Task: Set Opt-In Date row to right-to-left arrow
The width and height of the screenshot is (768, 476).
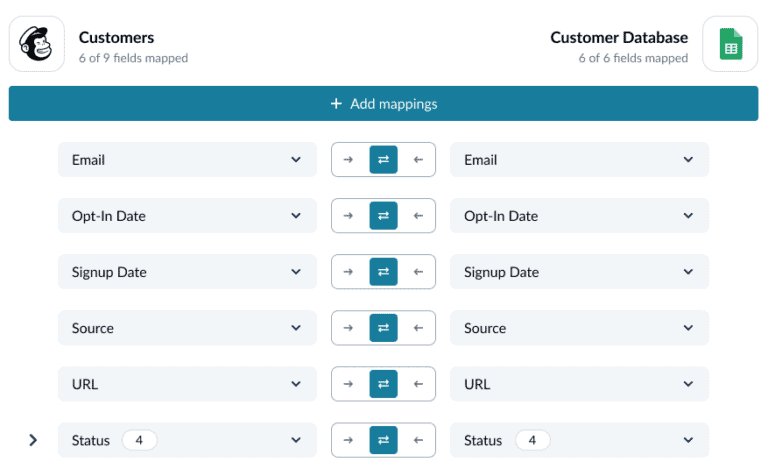Action: pyautogui.click(x=418, y=216)
